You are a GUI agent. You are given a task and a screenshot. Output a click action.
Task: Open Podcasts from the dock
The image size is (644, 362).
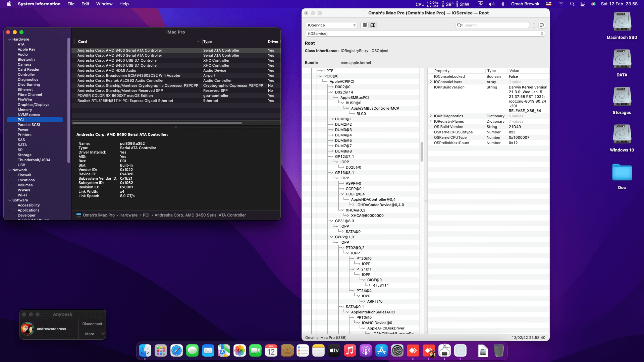pyautogui.click(x=366, y=351)
